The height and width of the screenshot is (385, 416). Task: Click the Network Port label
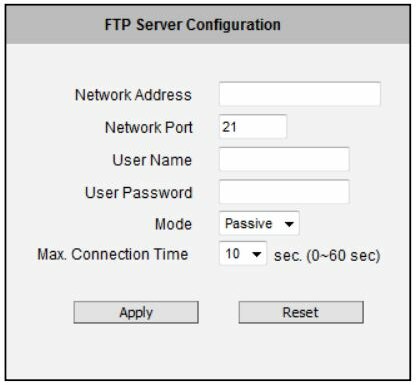(x=149, y=127)
